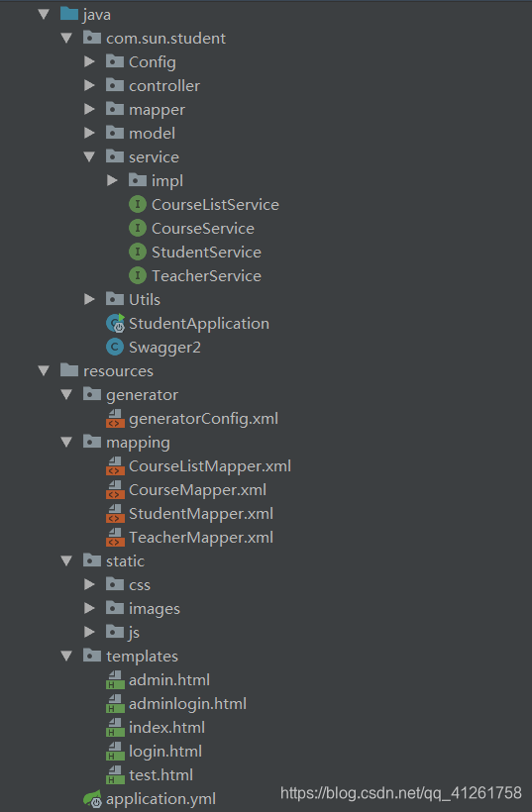This screenshot has width=532, height=812.
Task: Select the test.html file name
Action: coord(161,775)
